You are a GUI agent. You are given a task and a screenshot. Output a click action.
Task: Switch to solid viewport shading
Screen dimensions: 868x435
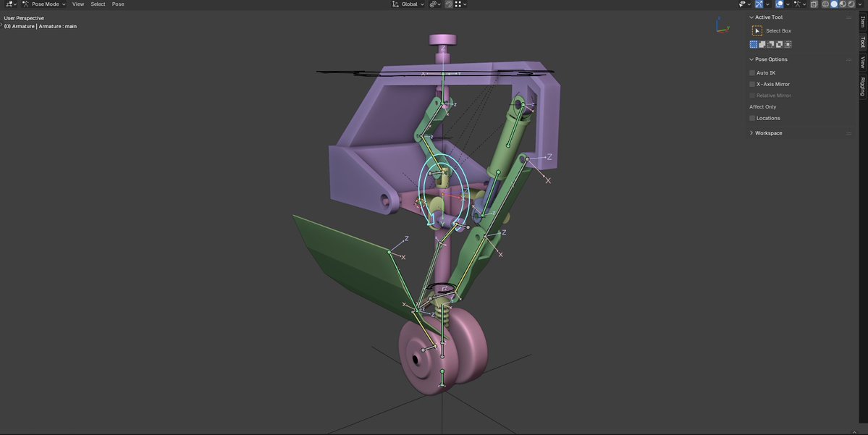click(x=834, y=4)
